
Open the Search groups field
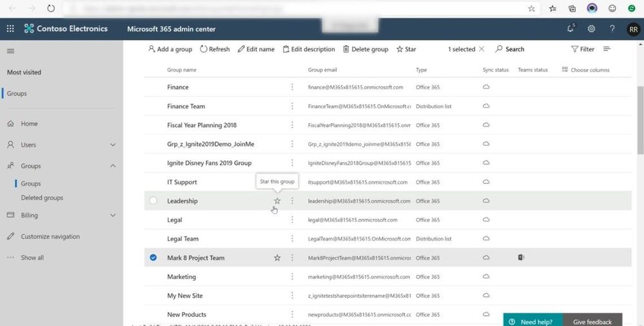pos(510,49)
